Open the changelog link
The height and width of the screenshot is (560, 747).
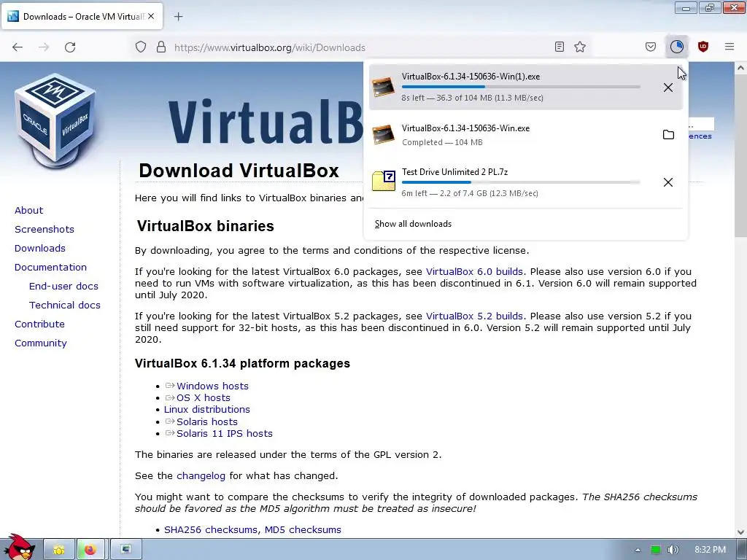coord(201,475)
